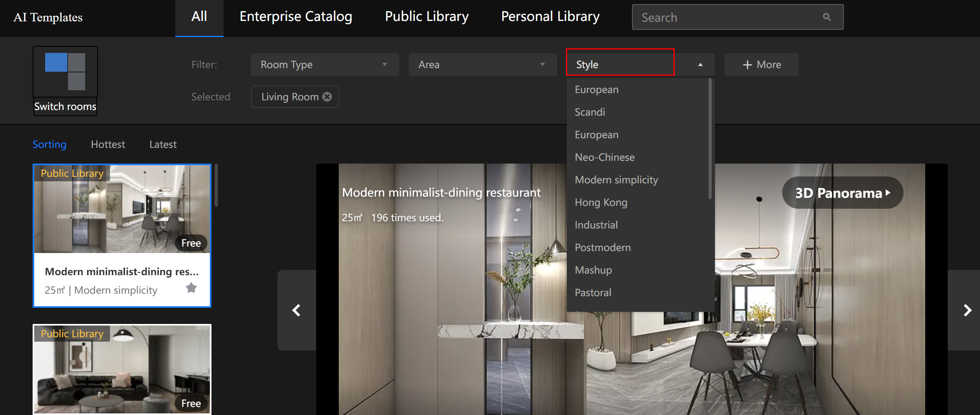Sort templates by Hottest
The height and width of the screenshot is (415, 980).
[108, 144]
